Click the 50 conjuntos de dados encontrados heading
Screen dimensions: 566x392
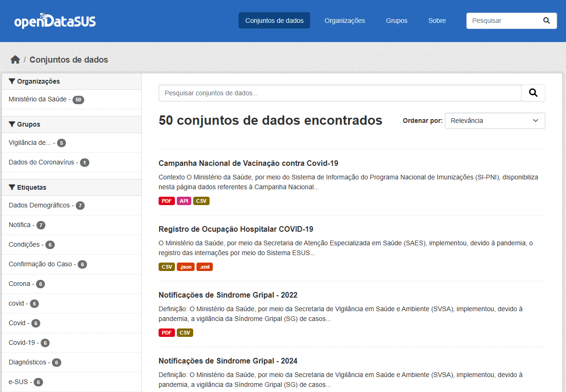coord(270,121)
